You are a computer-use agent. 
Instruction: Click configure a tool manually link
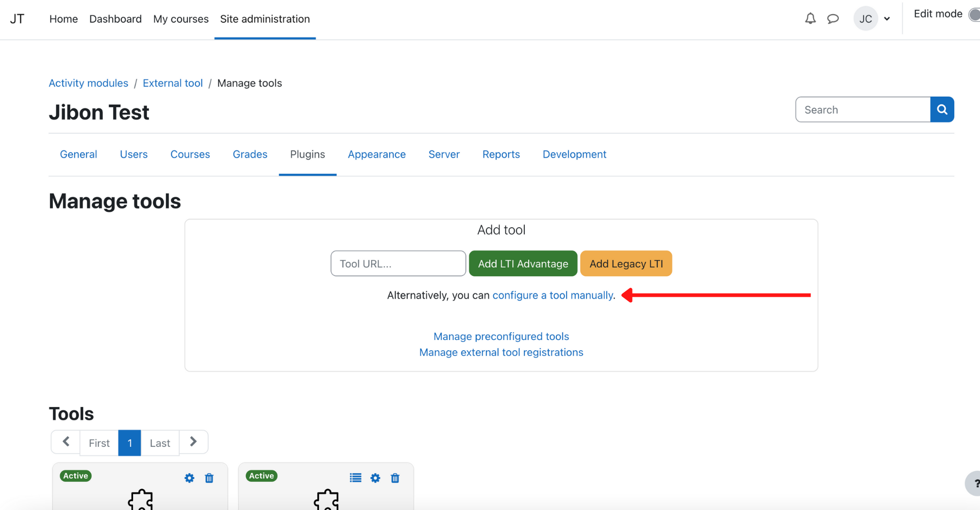552,295
